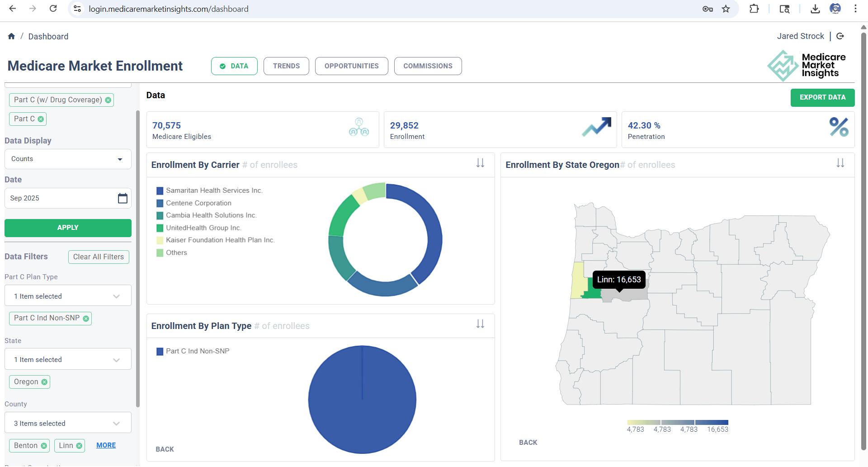Screen dimensions: 868x467
Task: Open the Opportunities tab
Action: tap(351, 66)
